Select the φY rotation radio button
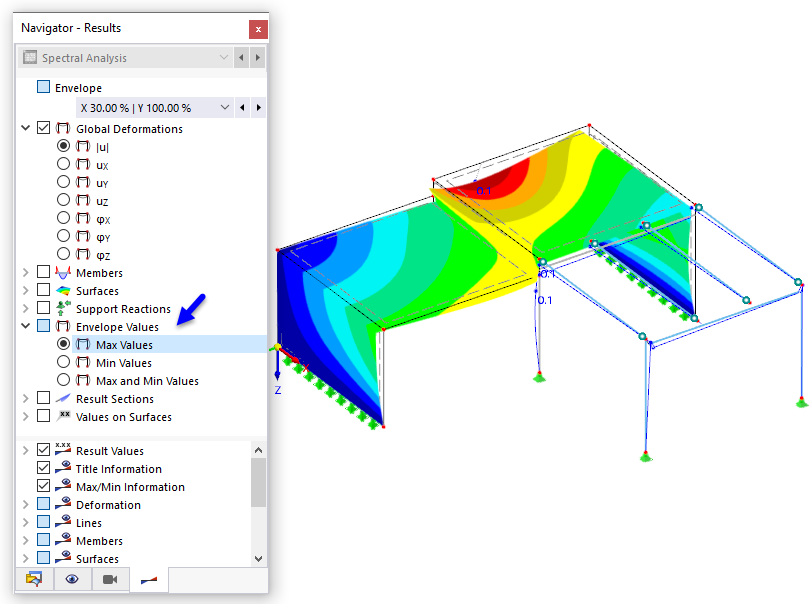The width and height of the screenshot is (811, 604). tap(63, 236)
